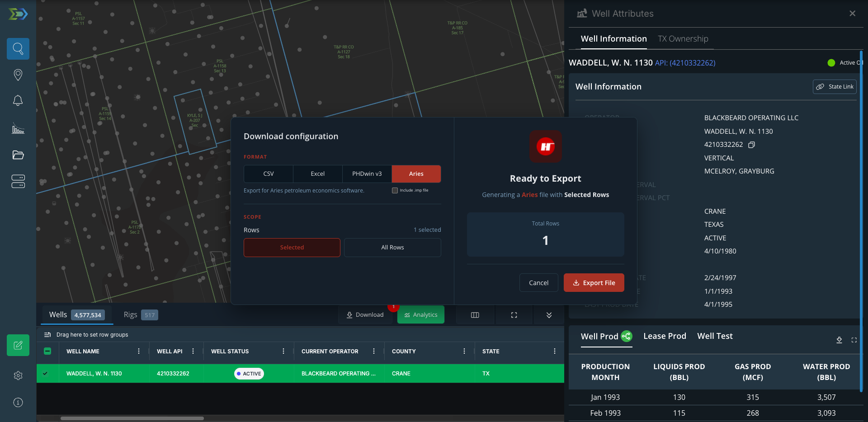Open State Link button
The height and width of the screenshot is (422, 868).
click(835, 87)
